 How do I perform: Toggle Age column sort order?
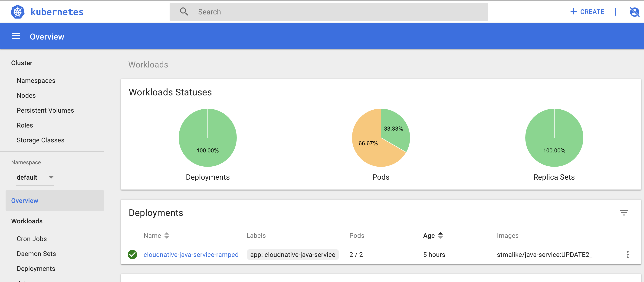coord(440,235)
